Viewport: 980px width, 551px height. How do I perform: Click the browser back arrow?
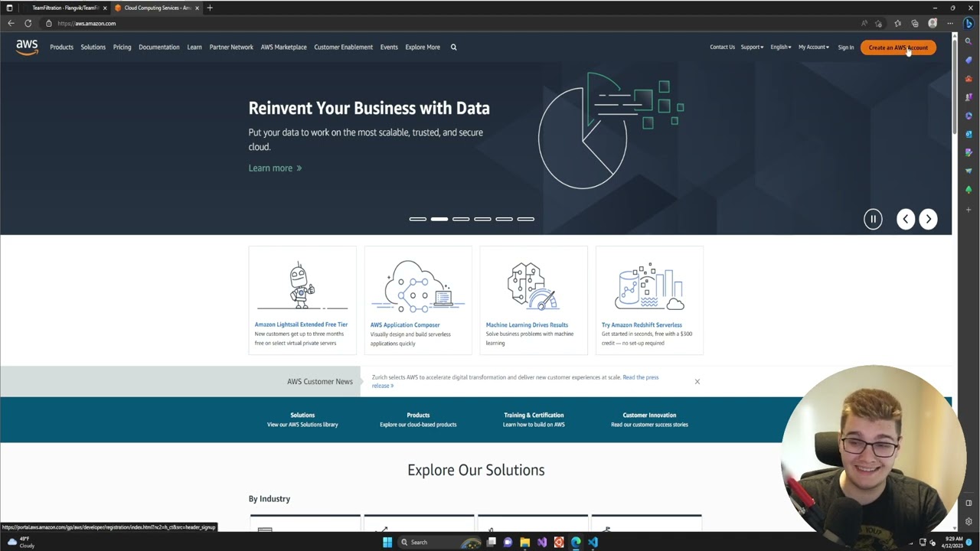(x=11, y=23)
